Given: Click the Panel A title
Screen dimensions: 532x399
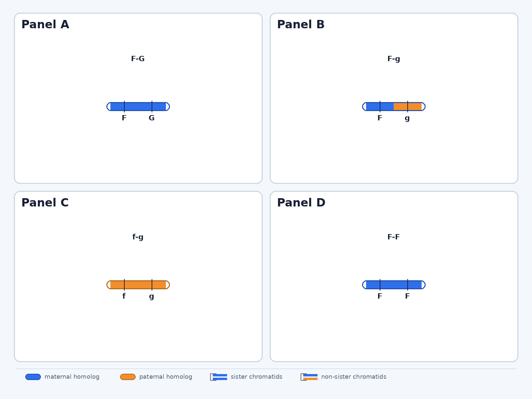Looking at the screenshot, I should click(x=45, y=24).
